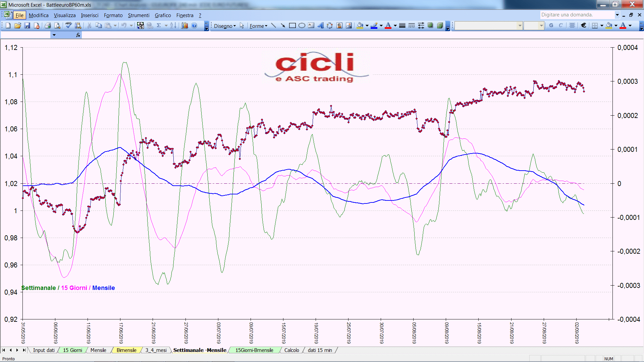
Task: Open the Chart Wizard icon
Action: 185,25
